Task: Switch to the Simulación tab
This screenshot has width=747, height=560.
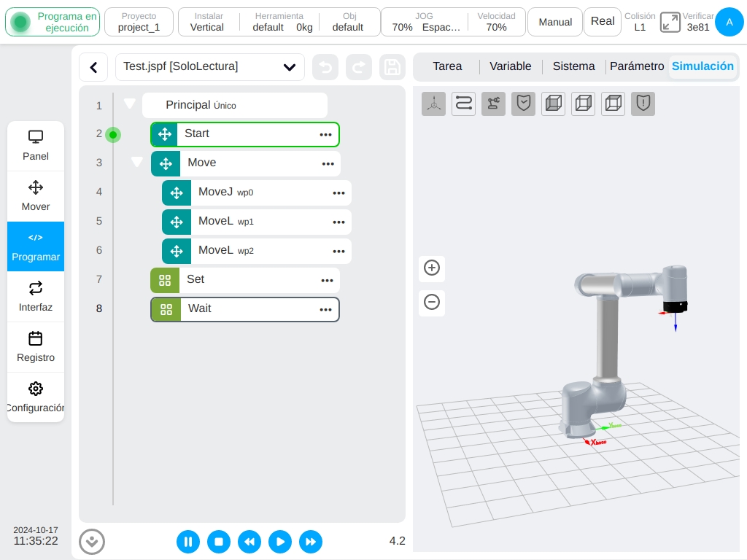Action: (703, 66)
